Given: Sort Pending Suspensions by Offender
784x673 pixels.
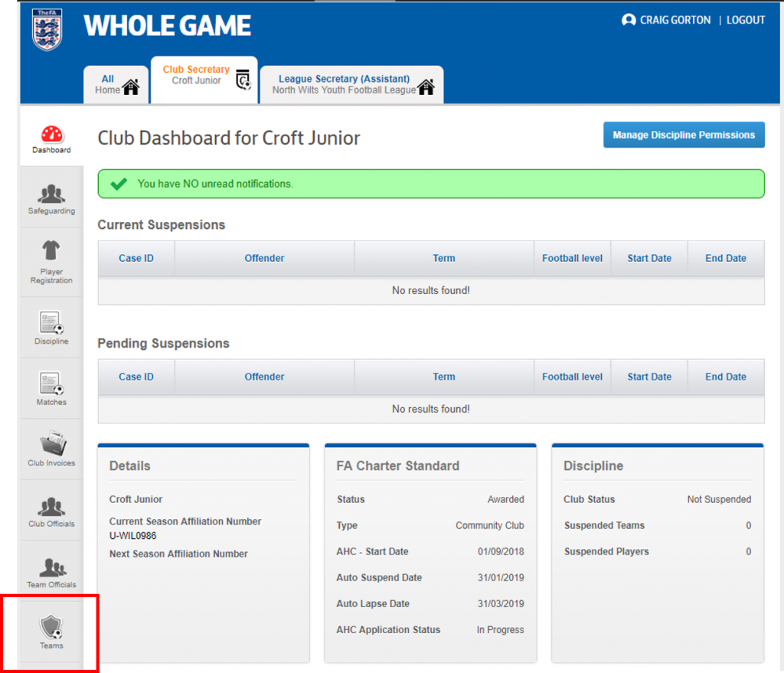Looking at the screenshot, I should tap(264, 377).
